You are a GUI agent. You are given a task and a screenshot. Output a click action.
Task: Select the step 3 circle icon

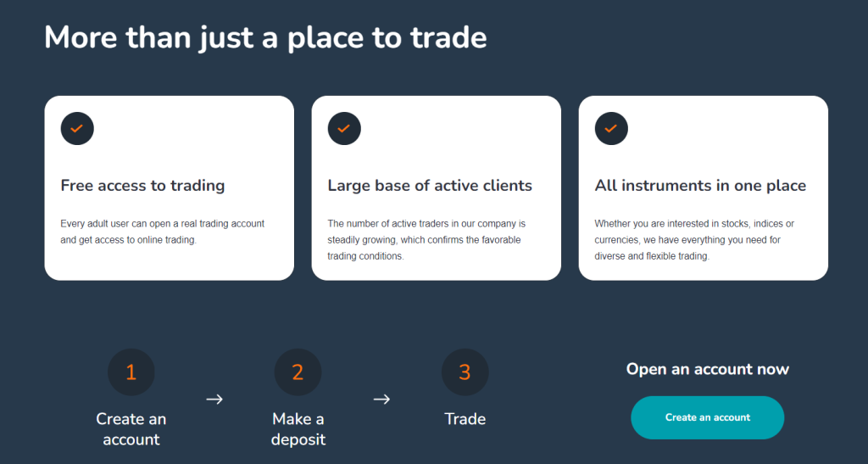click(465, 372)
